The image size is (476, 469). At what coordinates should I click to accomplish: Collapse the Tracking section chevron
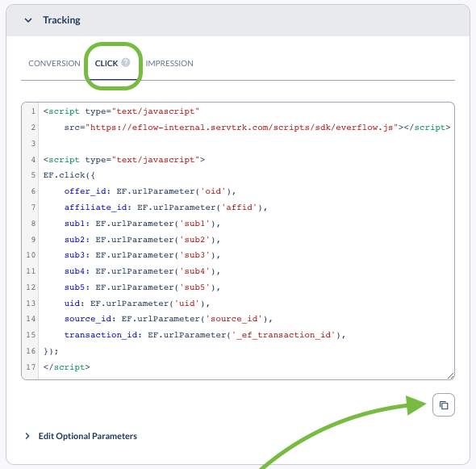28,20
